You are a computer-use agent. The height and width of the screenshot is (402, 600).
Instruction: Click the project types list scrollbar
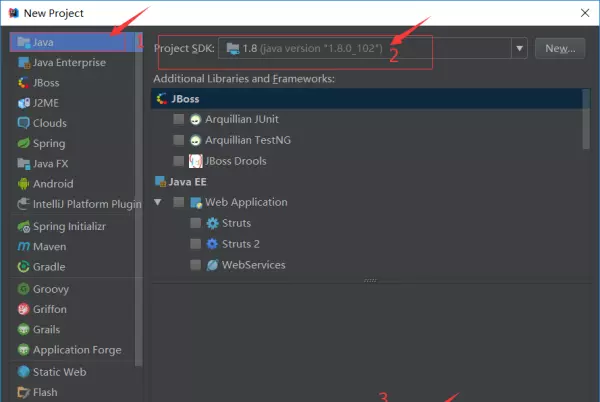[x=139, y=199]
